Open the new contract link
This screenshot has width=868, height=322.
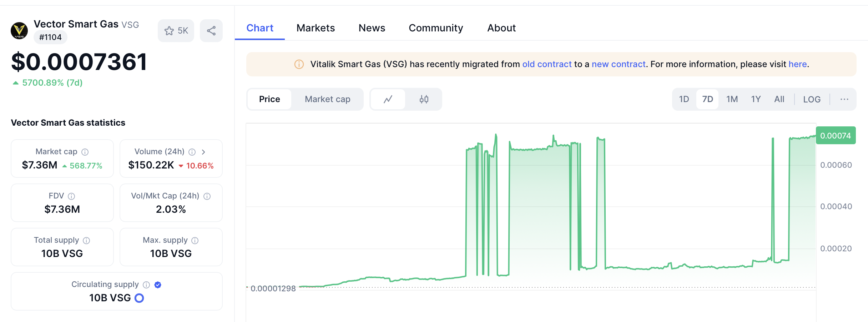click(619, 64)
